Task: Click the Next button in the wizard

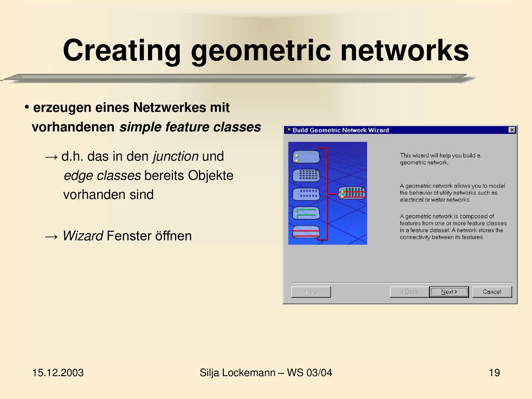Action: tap(449, 292)
